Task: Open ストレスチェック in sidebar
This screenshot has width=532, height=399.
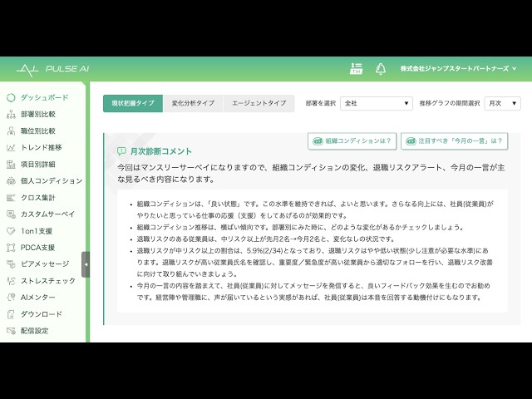Action: tap(41, 281)
